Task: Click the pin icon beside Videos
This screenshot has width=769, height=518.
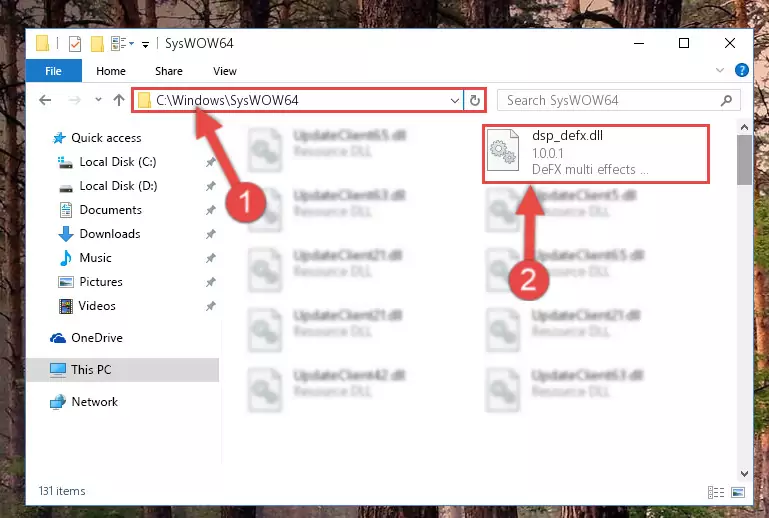Action: coord(210,306)
